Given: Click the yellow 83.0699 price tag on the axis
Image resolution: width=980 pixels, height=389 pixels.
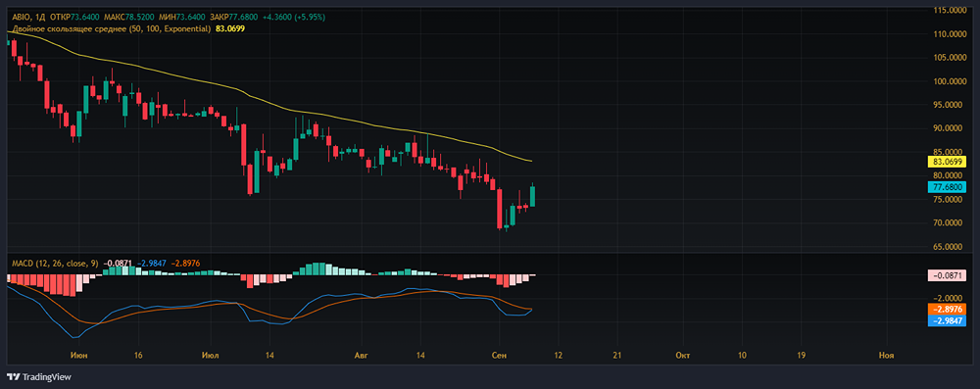Looking at the screenshot, I should tap(947, 162).
